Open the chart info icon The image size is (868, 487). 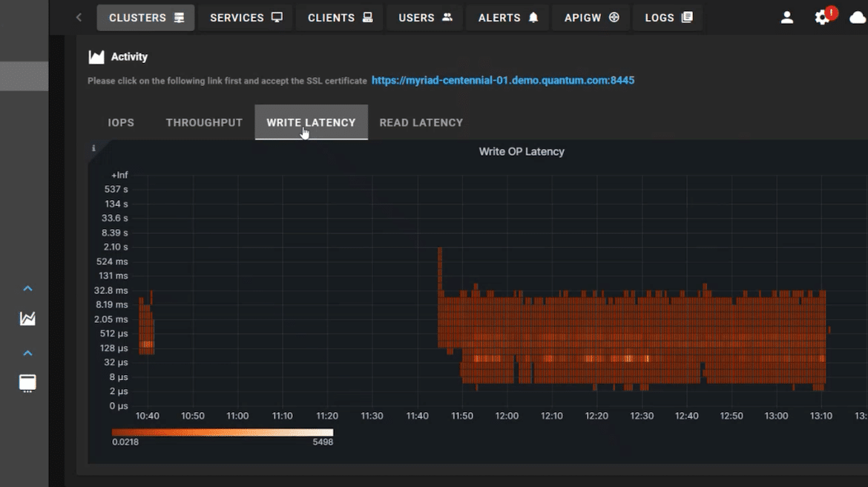93,148
